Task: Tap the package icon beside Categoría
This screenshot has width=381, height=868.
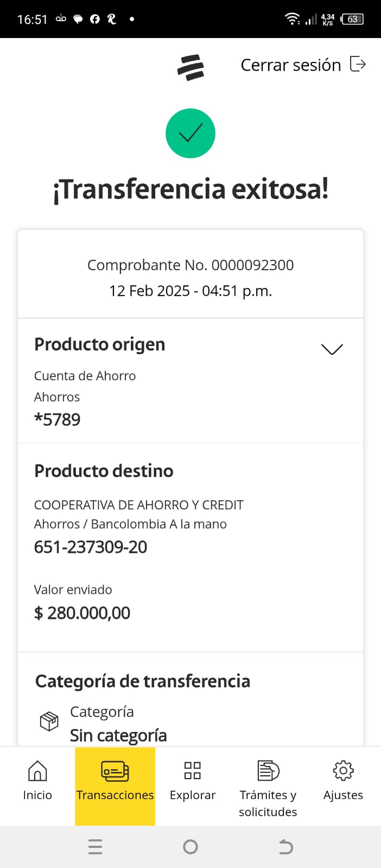Action: [49, 722]
